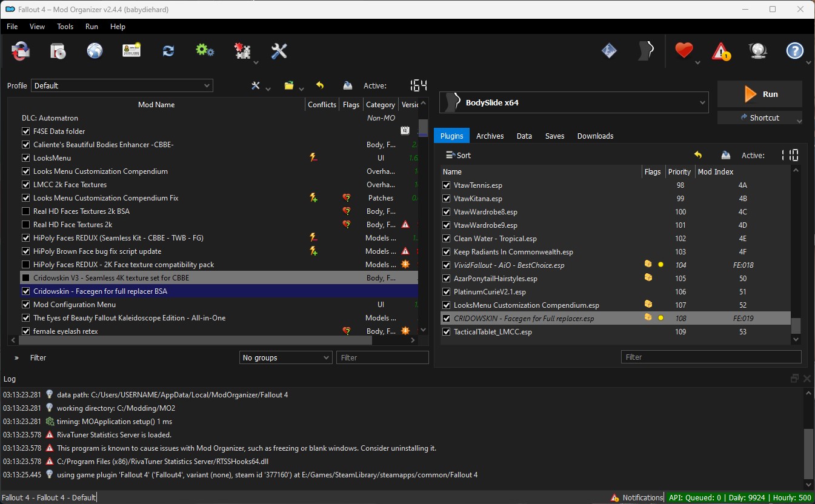
Task: Open the File menu
Action: (12, 27)
